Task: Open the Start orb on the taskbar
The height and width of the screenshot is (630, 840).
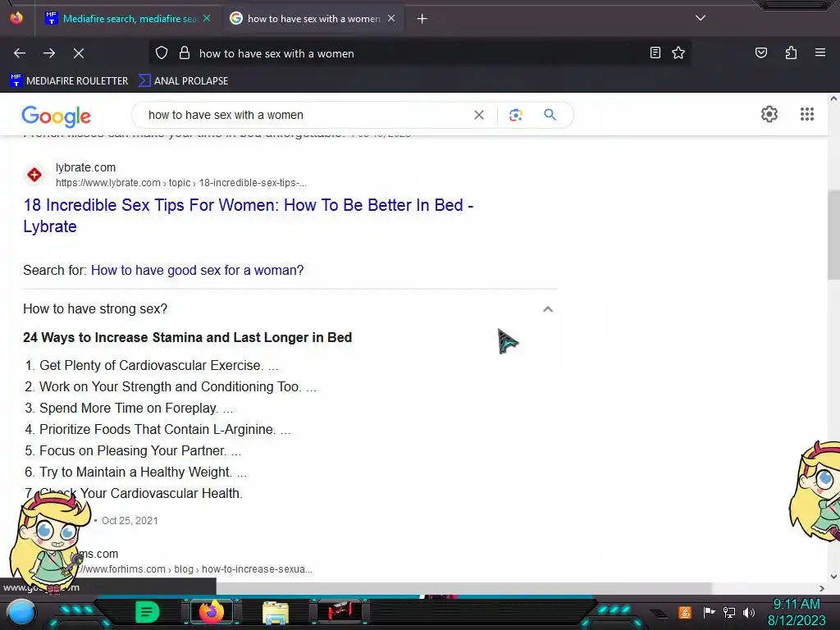Action: click(x=21, y=612)
